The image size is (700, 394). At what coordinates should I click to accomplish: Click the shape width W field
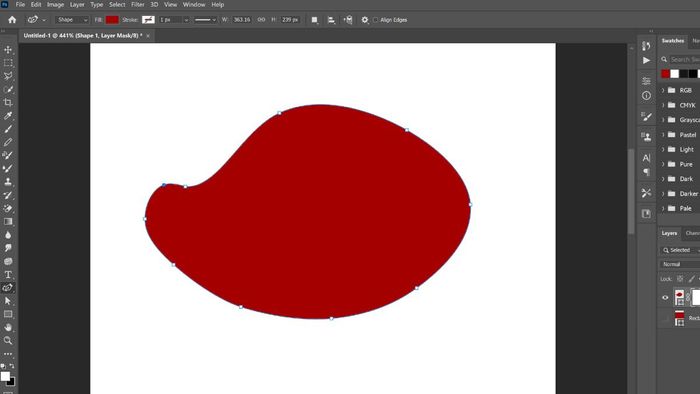[x=242, y=20]
